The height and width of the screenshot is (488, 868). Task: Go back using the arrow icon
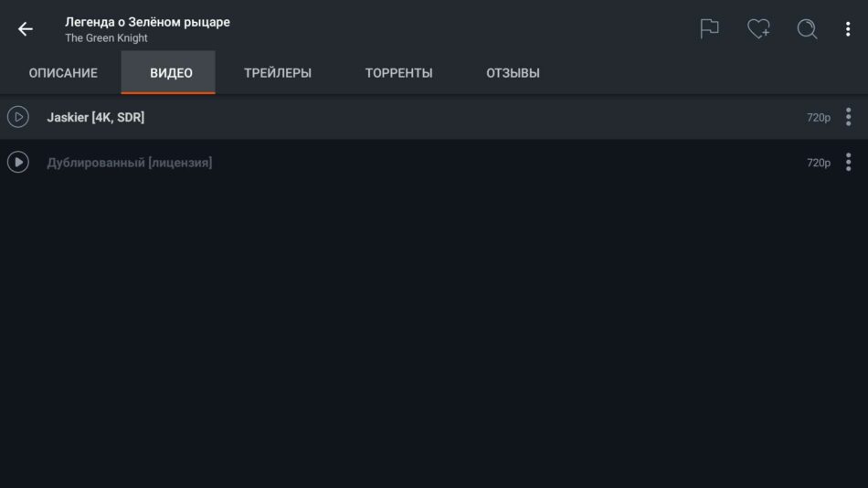[x=26, y=29]
